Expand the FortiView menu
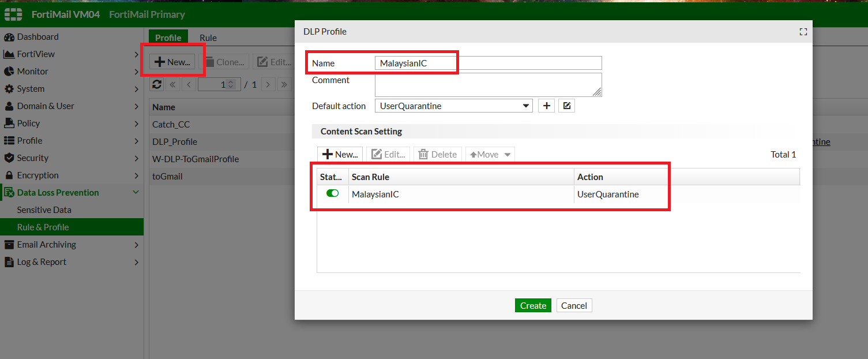 click(x=72, y=54)
